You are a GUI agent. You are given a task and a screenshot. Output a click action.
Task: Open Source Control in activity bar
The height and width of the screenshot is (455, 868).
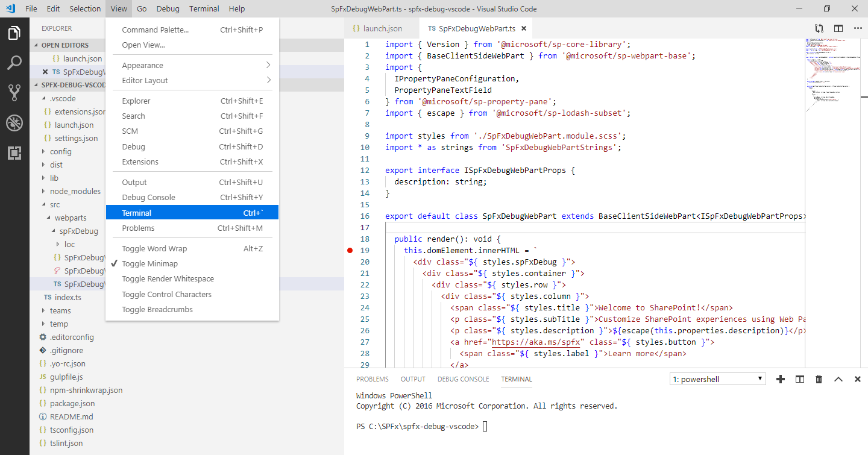[x=14, y=92]
